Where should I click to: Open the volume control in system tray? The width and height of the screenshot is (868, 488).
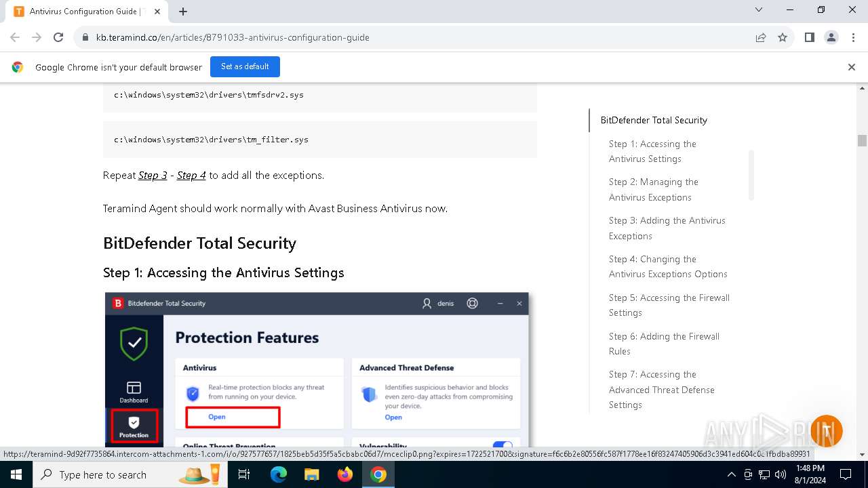click(x=781, y=474)
